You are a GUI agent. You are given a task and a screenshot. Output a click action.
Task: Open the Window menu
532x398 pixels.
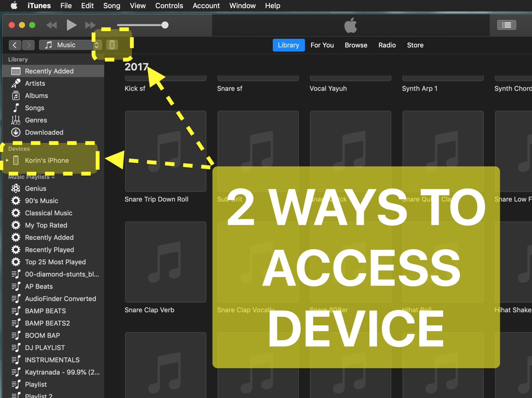coord(242,6)
